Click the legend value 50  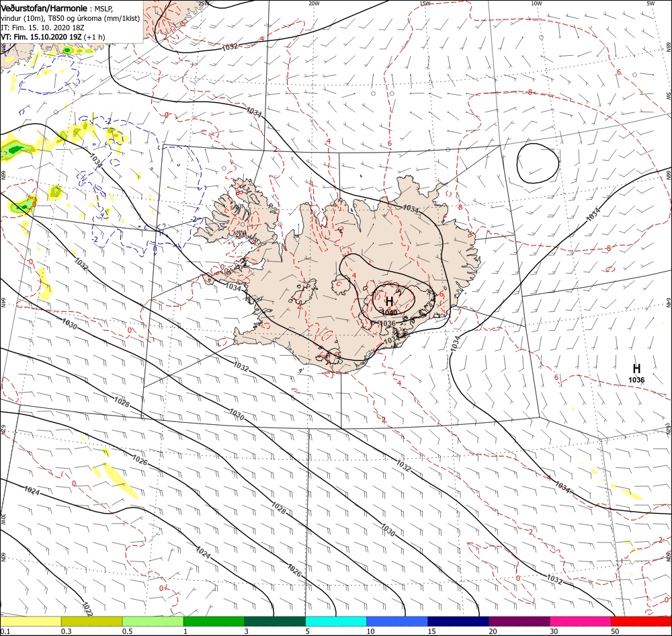[x=615, y=631]
